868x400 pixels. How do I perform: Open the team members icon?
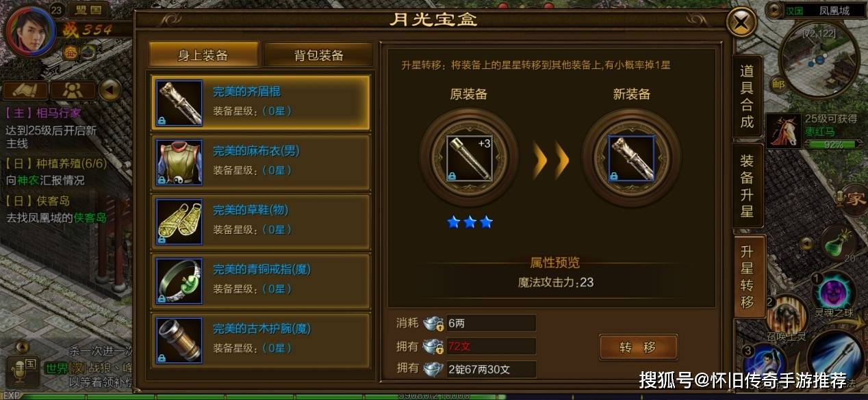click(73, 90)
